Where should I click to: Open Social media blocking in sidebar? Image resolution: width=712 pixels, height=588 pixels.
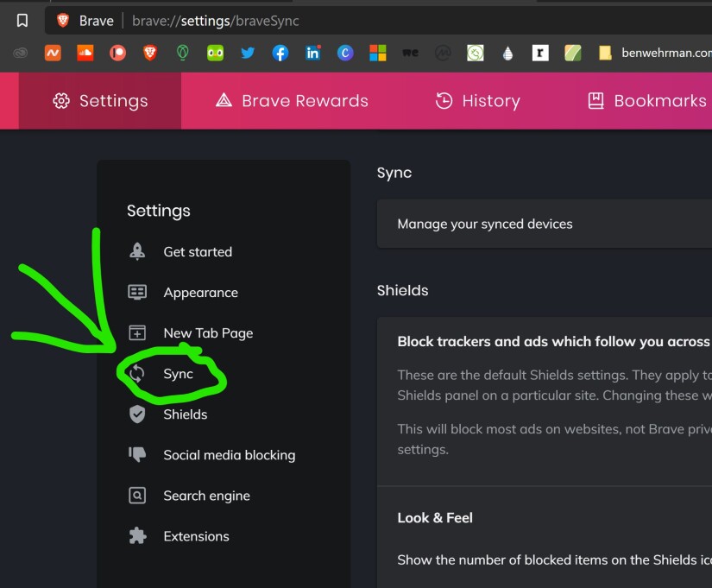pyautogui.click(x=211, y=455)
